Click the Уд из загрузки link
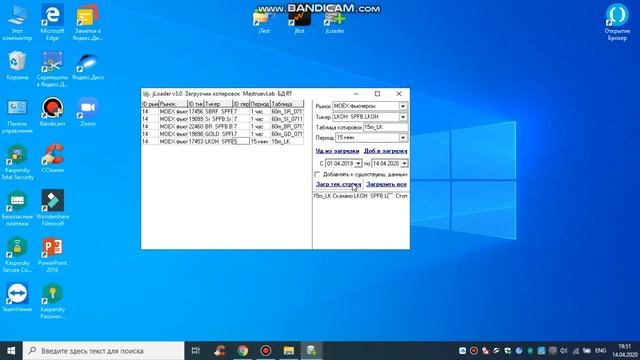 (x=337, y=151)
